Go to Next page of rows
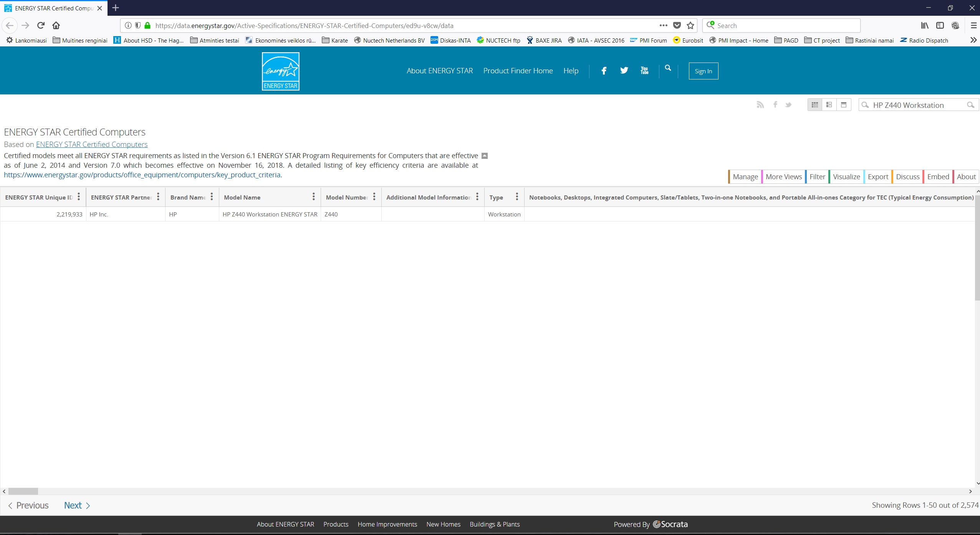The image size is (980, 535). point(76,505)
